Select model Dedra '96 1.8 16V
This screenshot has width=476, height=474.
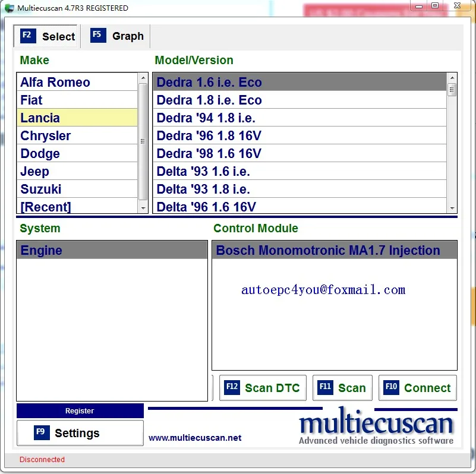coord(300,135)
